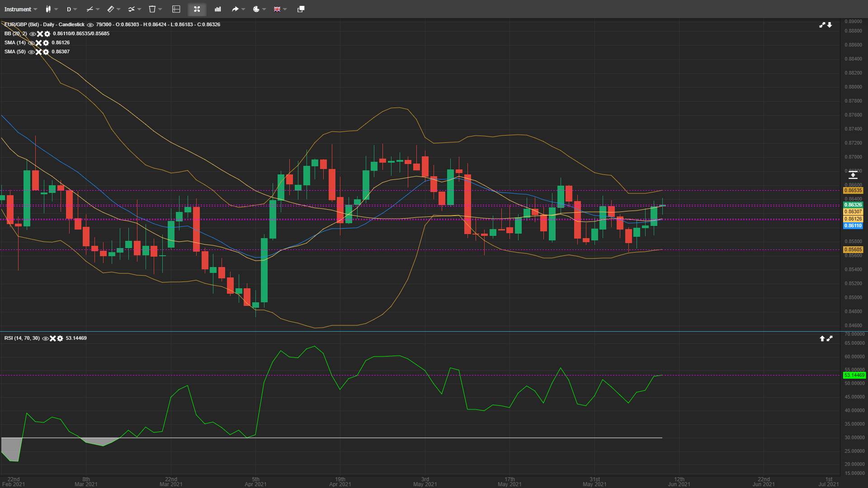The image size is (868, 488).
Task: Expand the delete options dropdown arrow
Action: click(160, 9)
